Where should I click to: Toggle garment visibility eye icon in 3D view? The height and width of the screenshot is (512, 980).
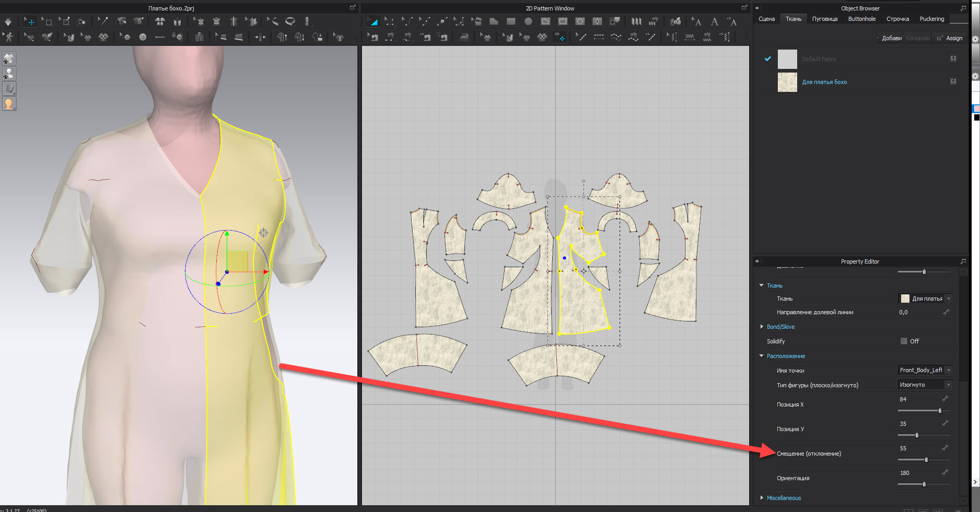9,58
